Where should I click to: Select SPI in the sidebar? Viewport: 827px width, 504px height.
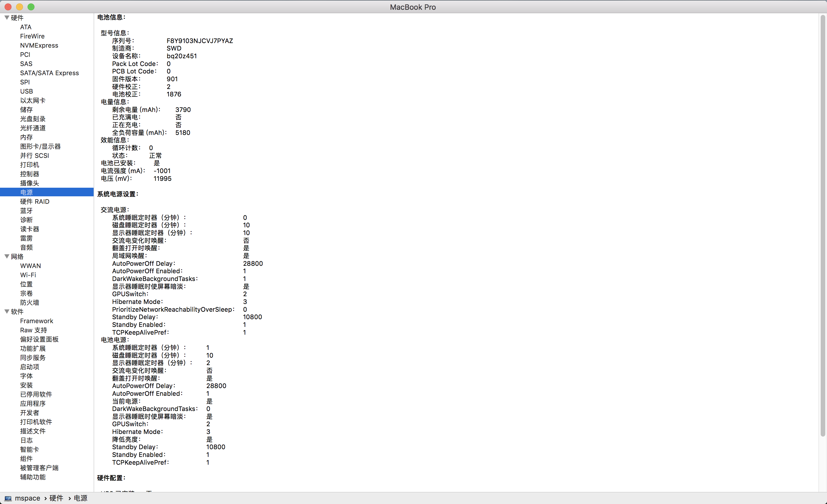[x=25, y=82]
